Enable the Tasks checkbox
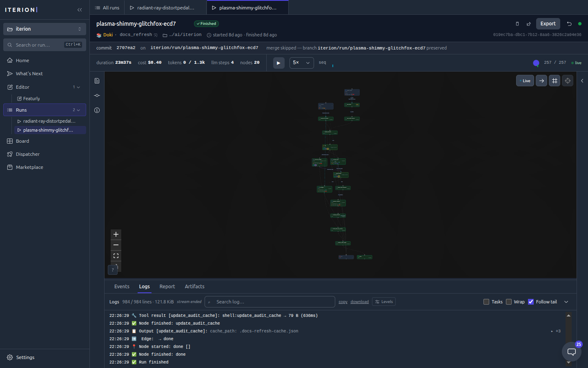The image size is (588, 368). click(x=486, y=302)
